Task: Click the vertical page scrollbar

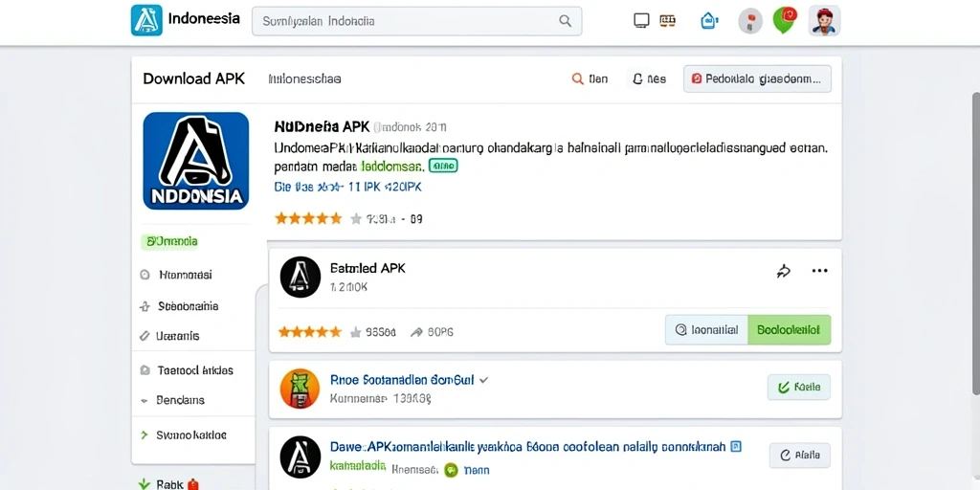Action: pyautogui.click(x=975, y=244)
